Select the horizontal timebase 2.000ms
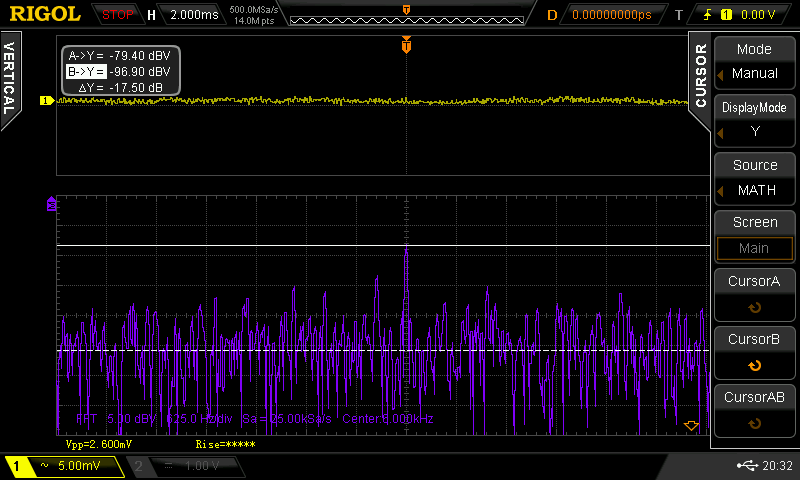This screenshot has width=800, height=480. pyautogui.click(x=194, y=15)
